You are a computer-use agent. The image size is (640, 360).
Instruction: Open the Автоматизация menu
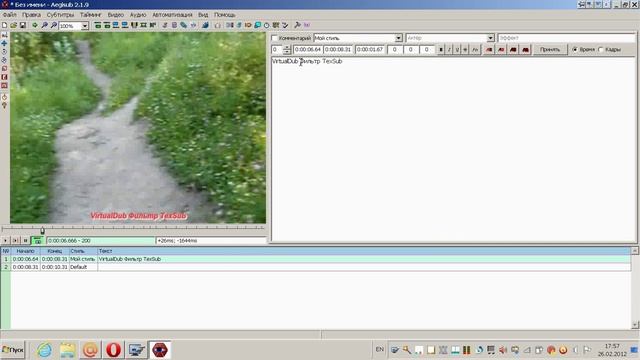(x=172, y=15)
